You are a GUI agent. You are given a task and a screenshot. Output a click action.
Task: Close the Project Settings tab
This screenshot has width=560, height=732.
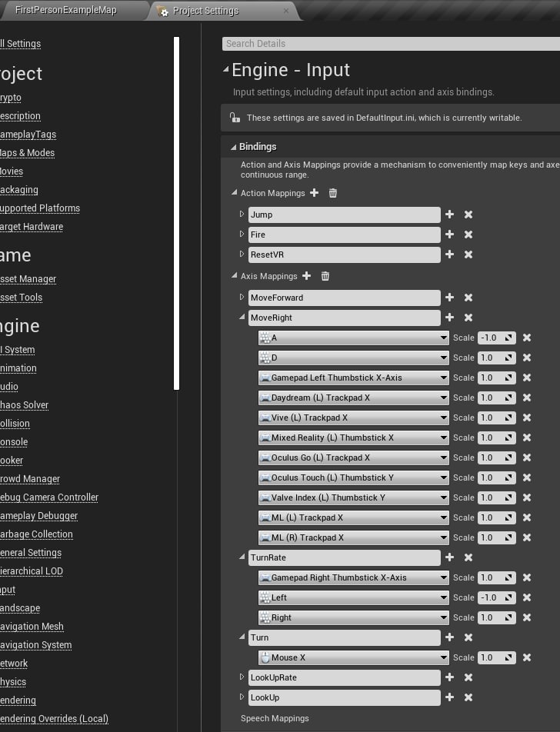286,11
